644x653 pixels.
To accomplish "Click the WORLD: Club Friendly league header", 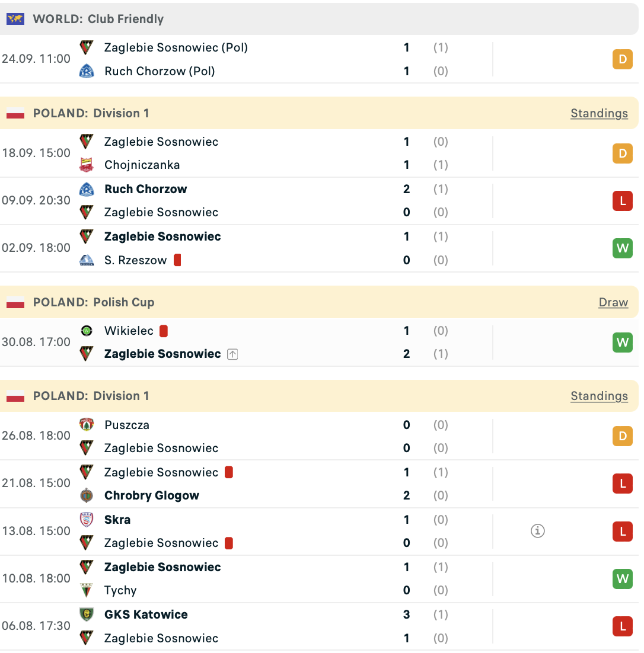I will (x=98, y=19).
